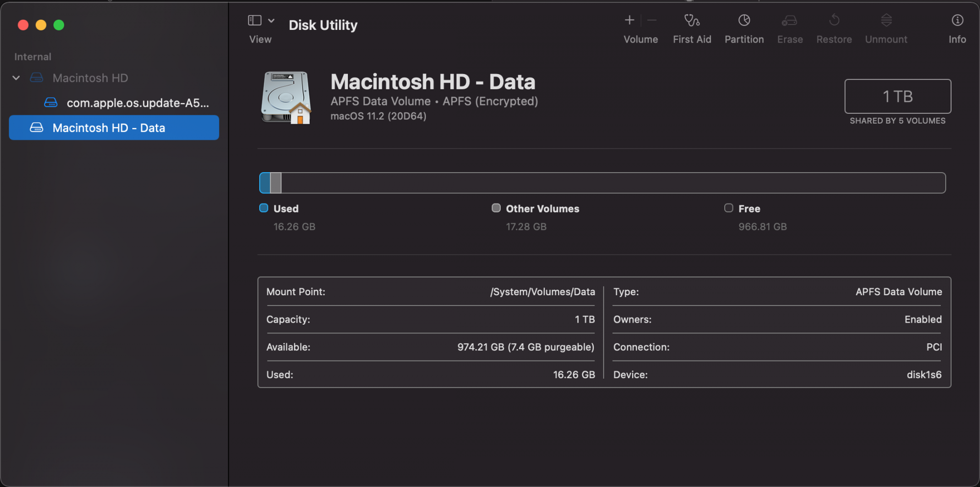Click the Macintosh HD - Data title

(433, 82)
